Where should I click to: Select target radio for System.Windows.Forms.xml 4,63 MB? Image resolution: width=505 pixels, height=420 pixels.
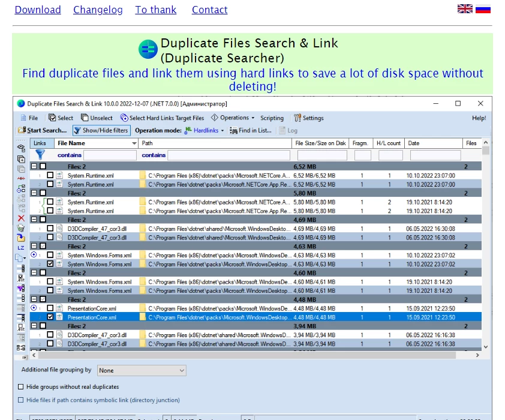[x=34, y=255]
